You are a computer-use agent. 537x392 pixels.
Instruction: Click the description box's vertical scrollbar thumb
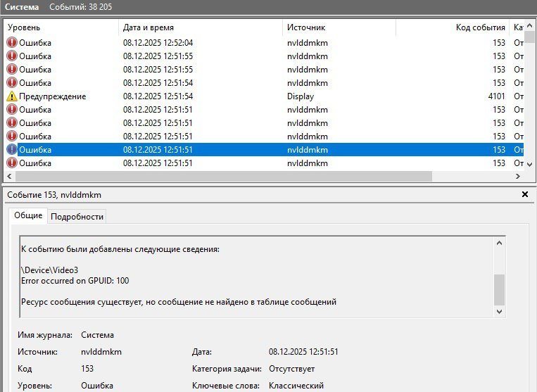[x=500, y=287]
